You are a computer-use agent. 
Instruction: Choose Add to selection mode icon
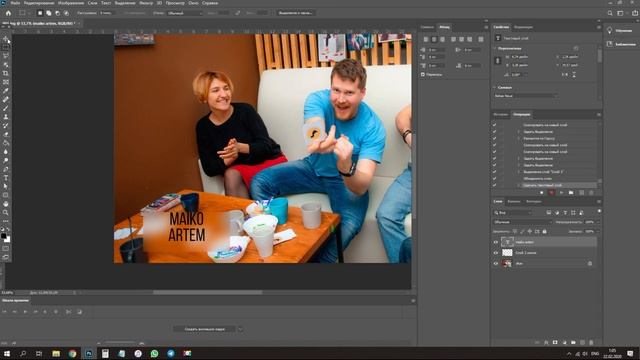pos(49,13)
